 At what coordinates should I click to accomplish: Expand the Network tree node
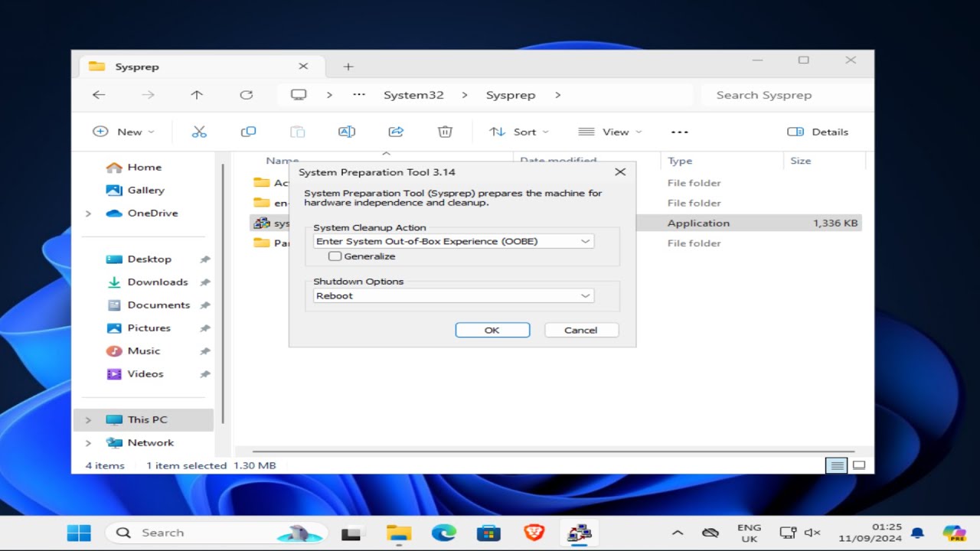(x=88, y=443)
